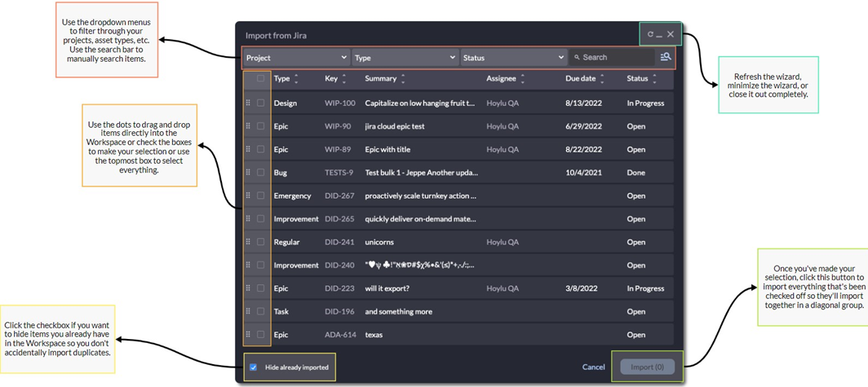Click the 'Done' status cell
868x387 pixels.
(x=636, y=173)
